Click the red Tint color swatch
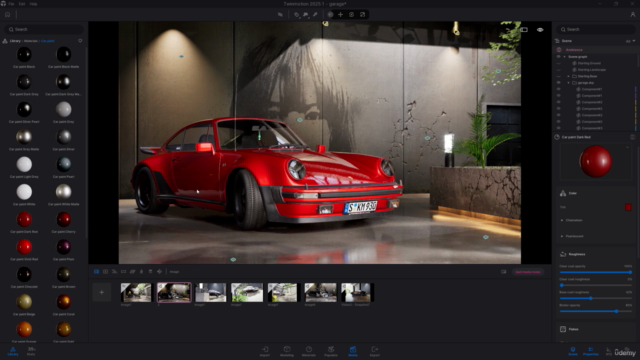Screen dimensions: 640x360 629,207
